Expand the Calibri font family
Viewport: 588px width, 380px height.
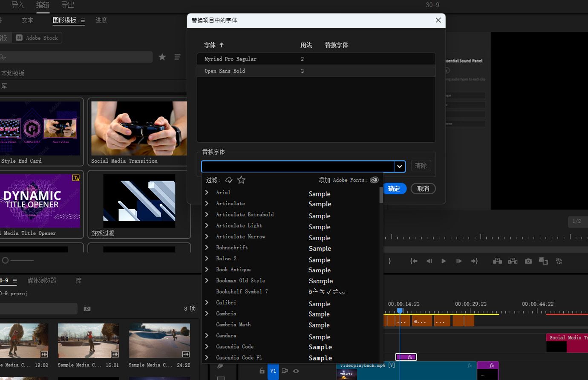pos(207,302)
